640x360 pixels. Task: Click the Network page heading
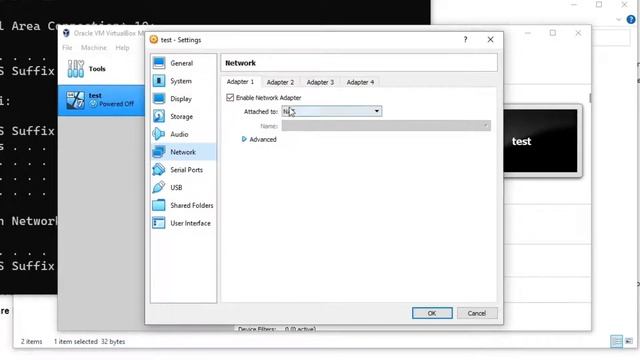click(240, 63)
